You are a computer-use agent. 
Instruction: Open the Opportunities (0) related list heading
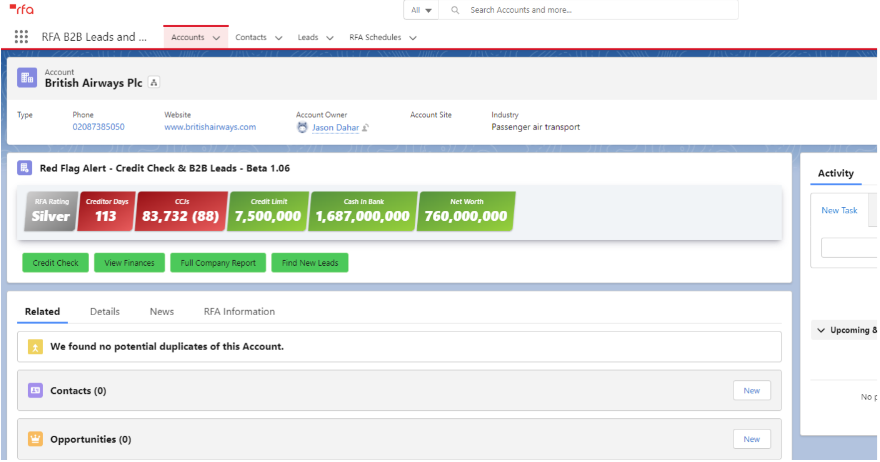[90, 440]
